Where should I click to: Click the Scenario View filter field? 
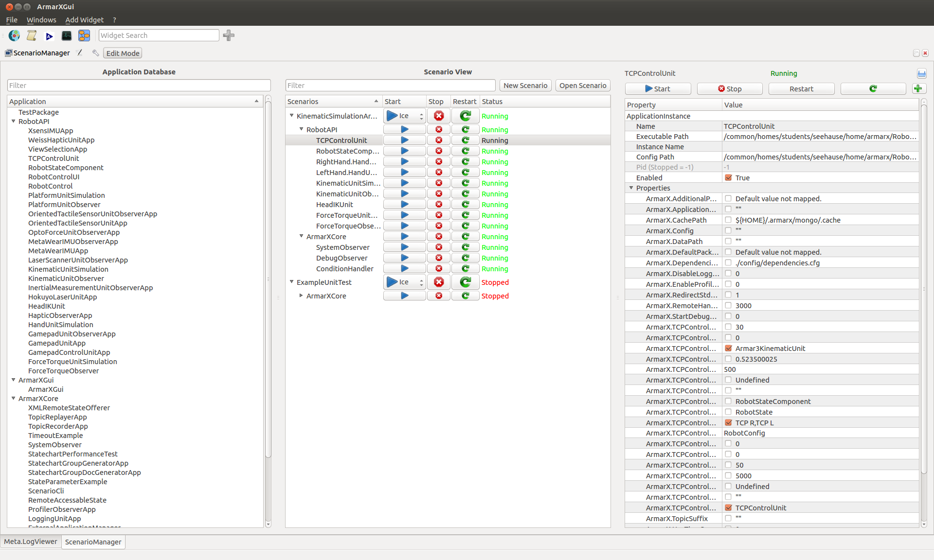click(x=390, y=86)
